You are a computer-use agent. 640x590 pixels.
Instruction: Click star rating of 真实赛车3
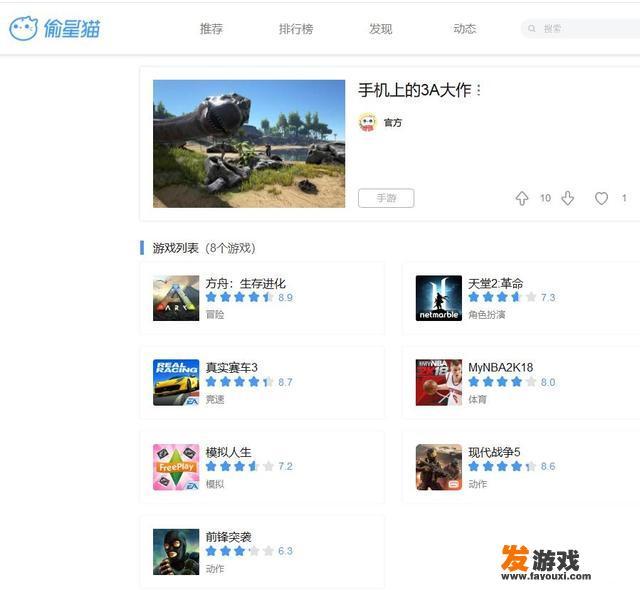(x=240, y=382)
